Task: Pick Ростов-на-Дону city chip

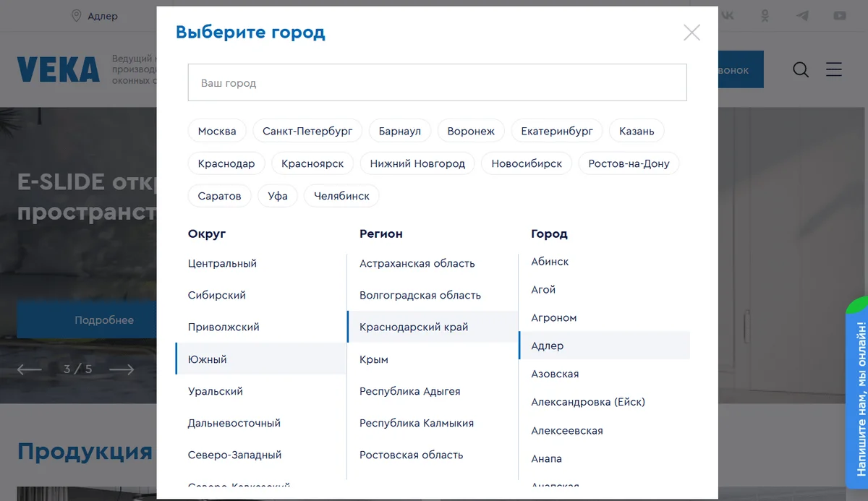Action: click(629, 163)
